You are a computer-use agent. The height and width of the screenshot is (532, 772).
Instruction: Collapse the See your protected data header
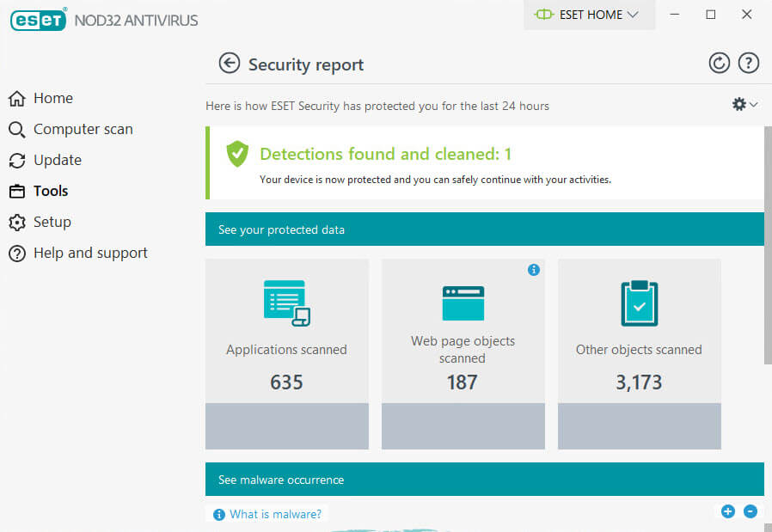(x=484, y=229)
